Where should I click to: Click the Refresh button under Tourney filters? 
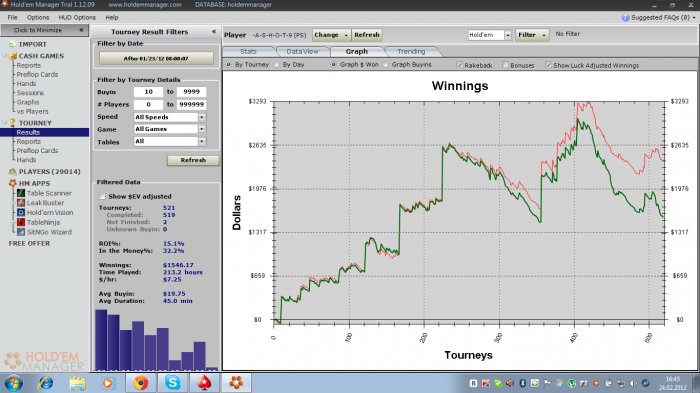coord(193,160)
